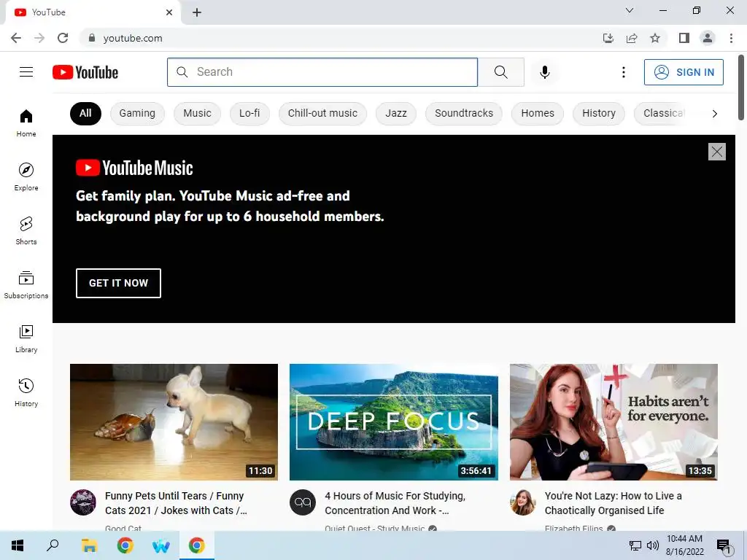Click the search magnifier button
The image size is (747, 560).
click(500, 72)
